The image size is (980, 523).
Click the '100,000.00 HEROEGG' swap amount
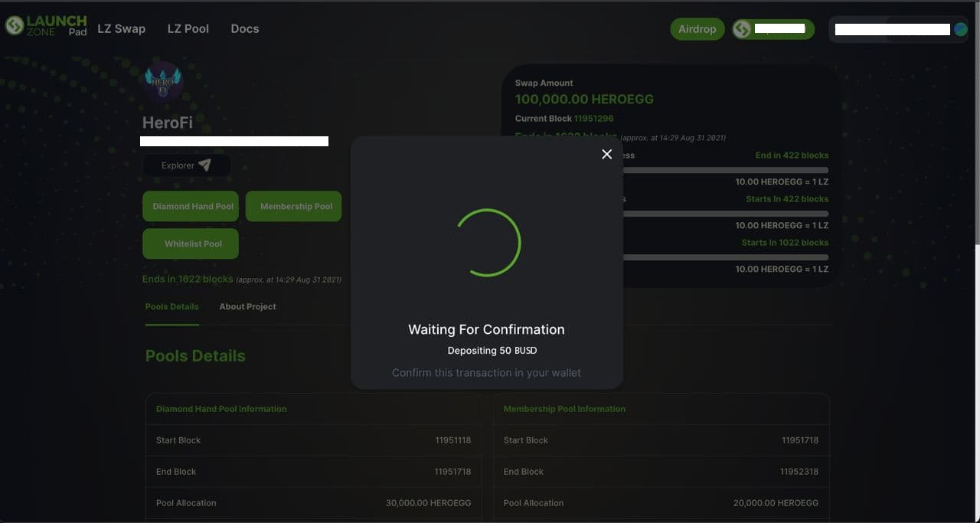[584, 99]
